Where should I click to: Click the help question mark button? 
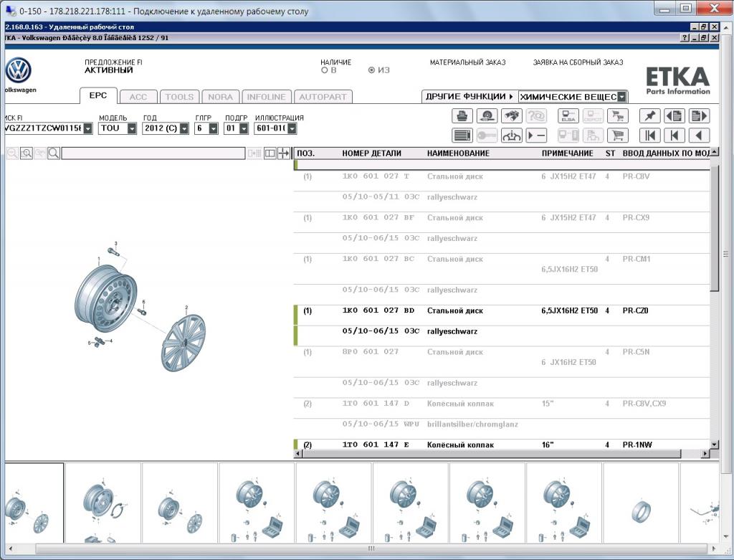685,38
